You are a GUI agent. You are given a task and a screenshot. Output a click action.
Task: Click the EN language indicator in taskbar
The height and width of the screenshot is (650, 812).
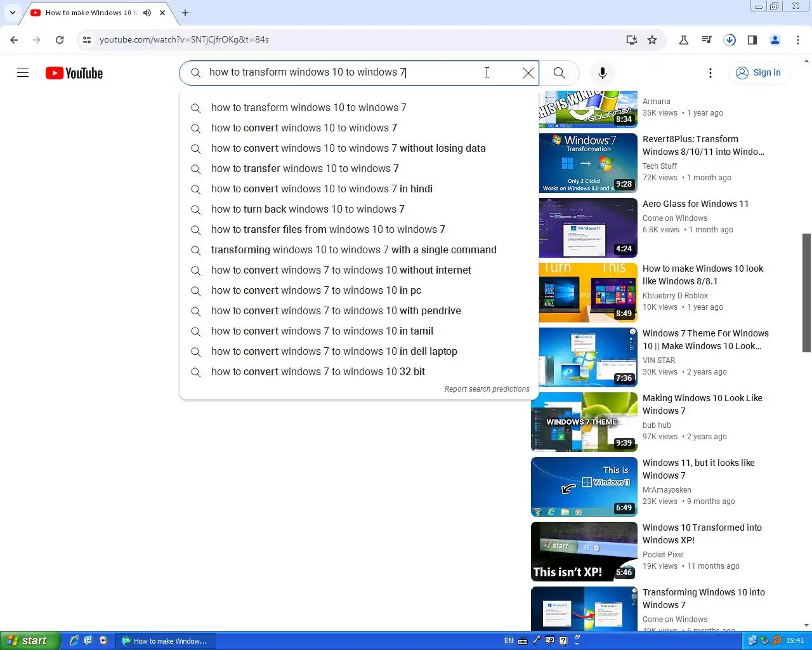(x=509, y=640)
